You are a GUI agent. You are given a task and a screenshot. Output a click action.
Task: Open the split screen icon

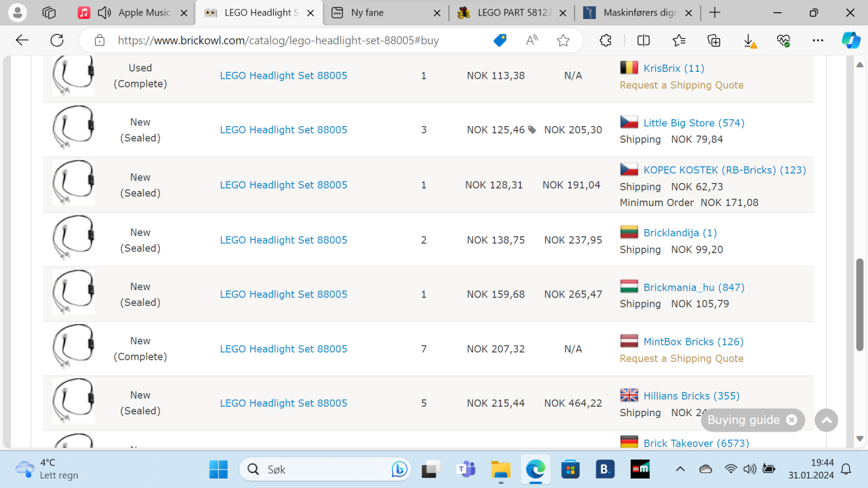click(x=644, y=41)
